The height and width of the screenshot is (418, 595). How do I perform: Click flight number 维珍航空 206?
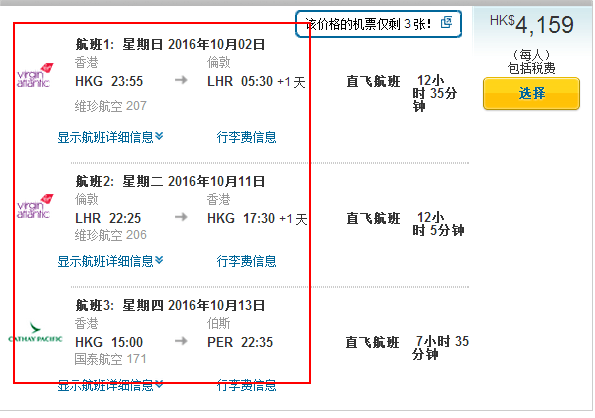(110, 235)
